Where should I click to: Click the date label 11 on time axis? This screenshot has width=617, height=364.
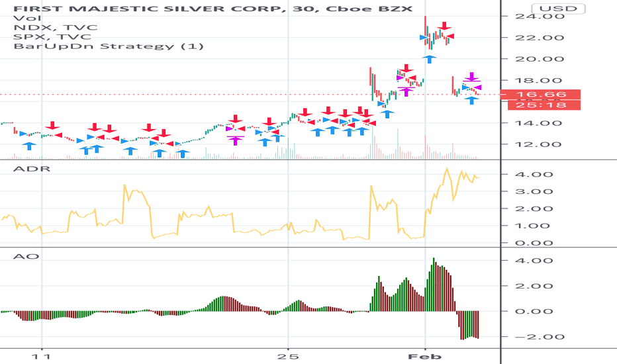[41, 357]
